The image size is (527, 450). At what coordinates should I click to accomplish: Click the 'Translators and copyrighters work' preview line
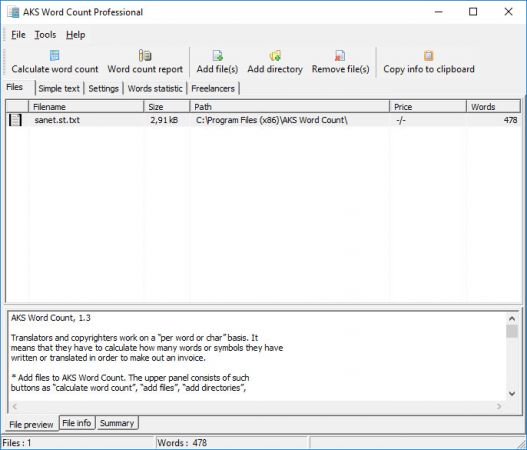coord(134,338)
